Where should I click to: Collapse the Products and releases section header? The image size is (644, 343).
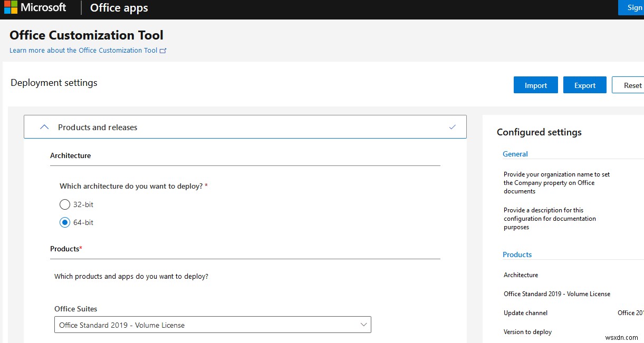point(98,128)
